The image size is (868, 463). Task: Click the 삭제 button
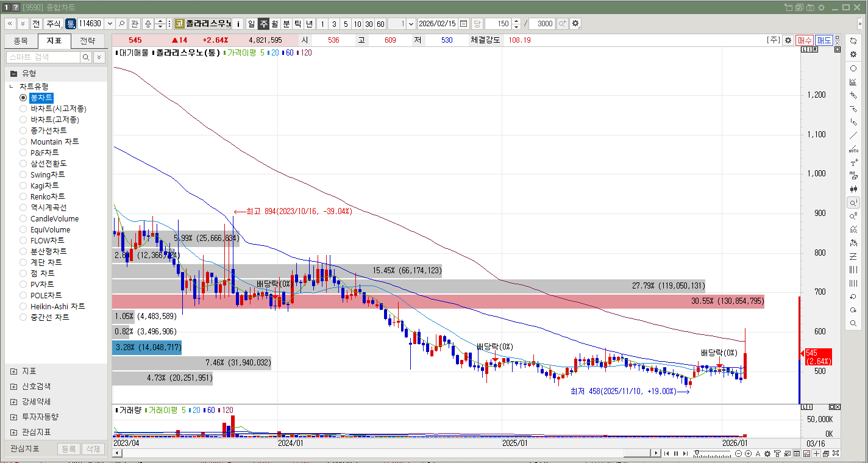click(x=93, y=449)
